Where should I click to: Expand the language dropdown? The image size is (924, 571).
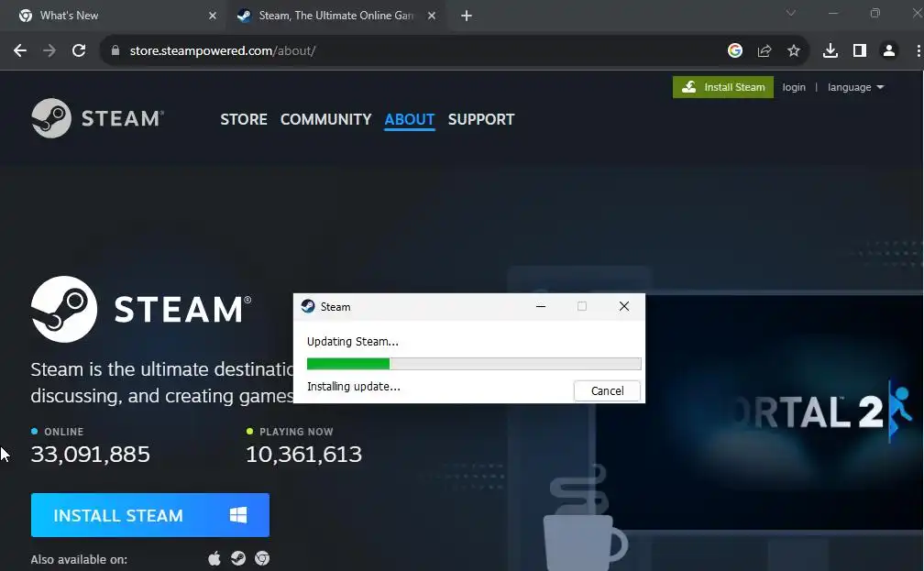(855, 87)
